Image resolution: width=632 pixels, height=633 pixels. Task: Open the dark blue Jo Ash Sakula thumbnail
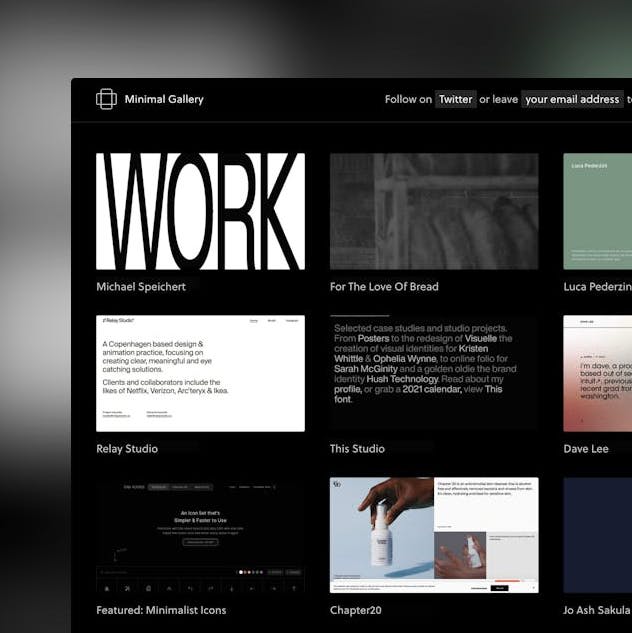(598, 535)
